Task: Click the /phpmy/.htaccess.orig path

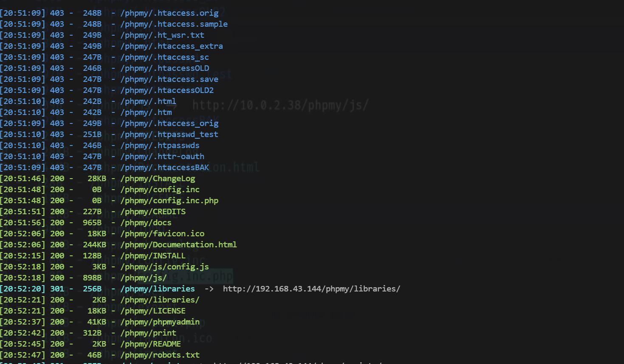Action: (169, 13)
